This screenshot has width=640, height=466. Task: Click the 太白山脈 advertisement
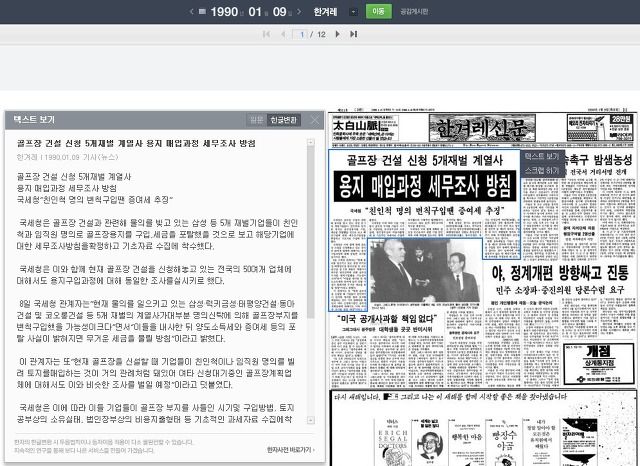[x=365, y=128]
